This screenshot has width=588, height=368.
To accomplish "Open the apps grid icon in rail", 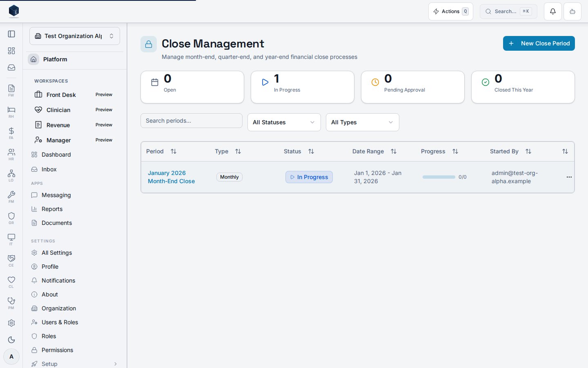I will pyautogui.click(x=11, y=51).
